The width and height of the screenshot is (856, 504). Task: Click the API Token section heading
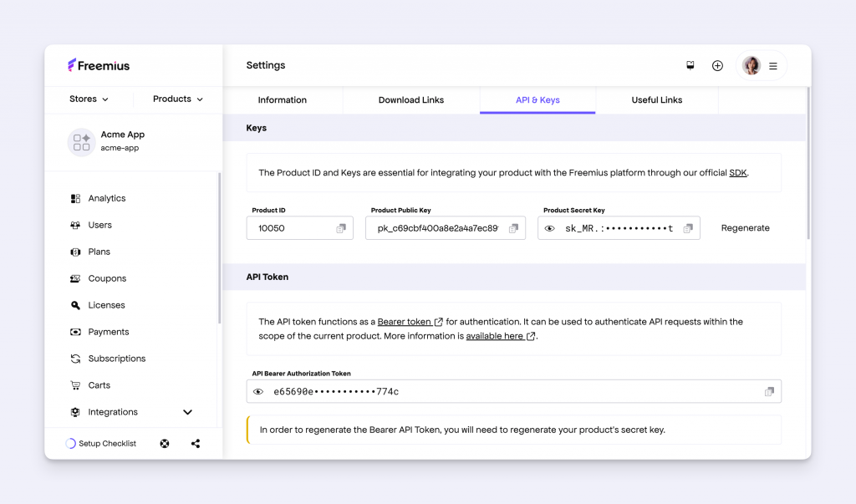point(267,277)
